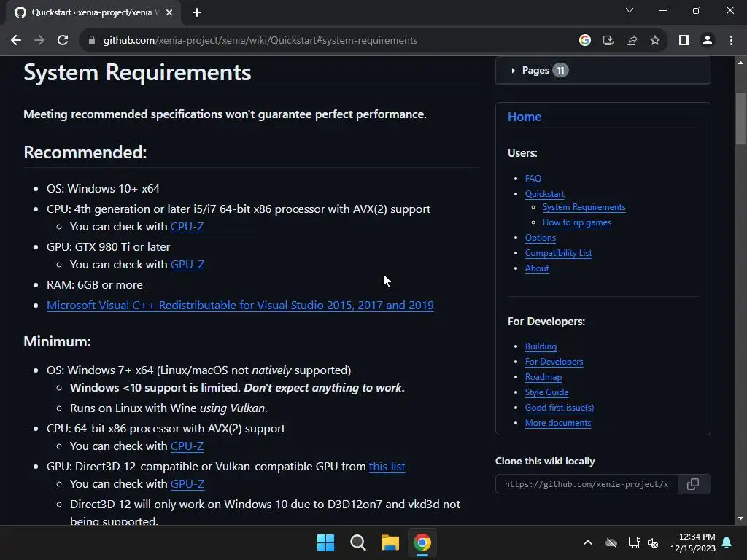Image resolution: width=747 pixels, height=560 pixels.
Task: Open Chrome three-dot menu
Action: 731,41
